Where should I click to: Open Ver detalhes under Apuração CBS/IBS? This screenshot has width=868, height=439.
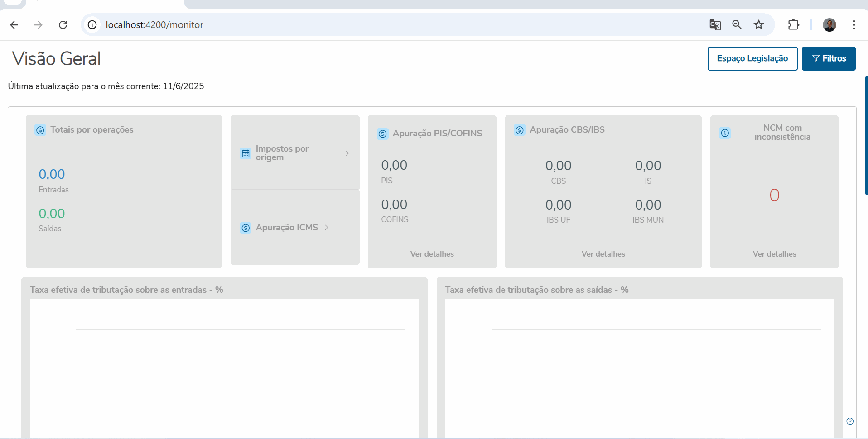[603, 254]
